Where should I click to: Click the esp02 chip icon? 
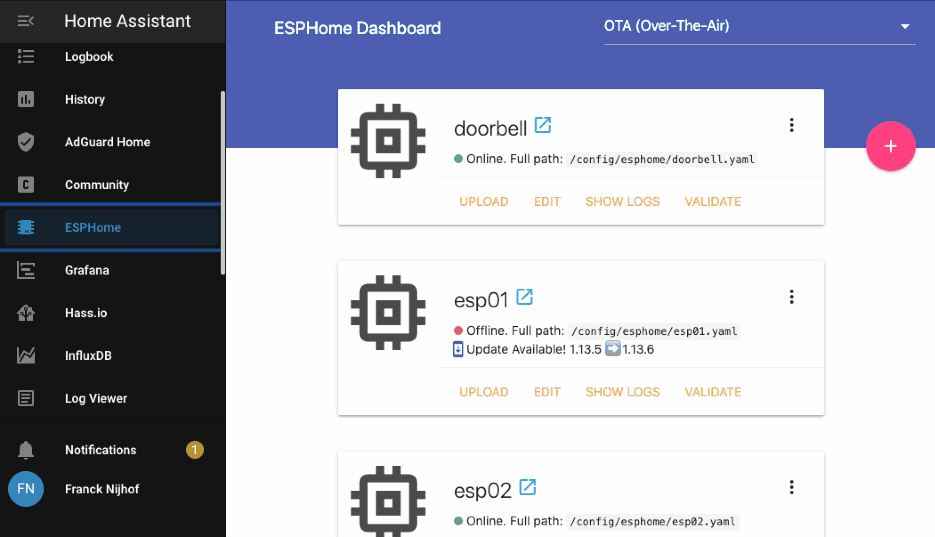pos(388,501)
